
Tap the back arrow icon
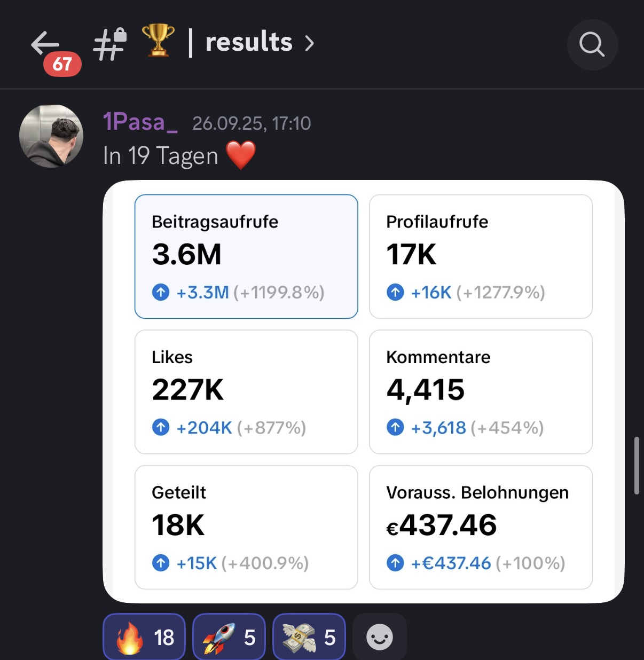(45, 44)
